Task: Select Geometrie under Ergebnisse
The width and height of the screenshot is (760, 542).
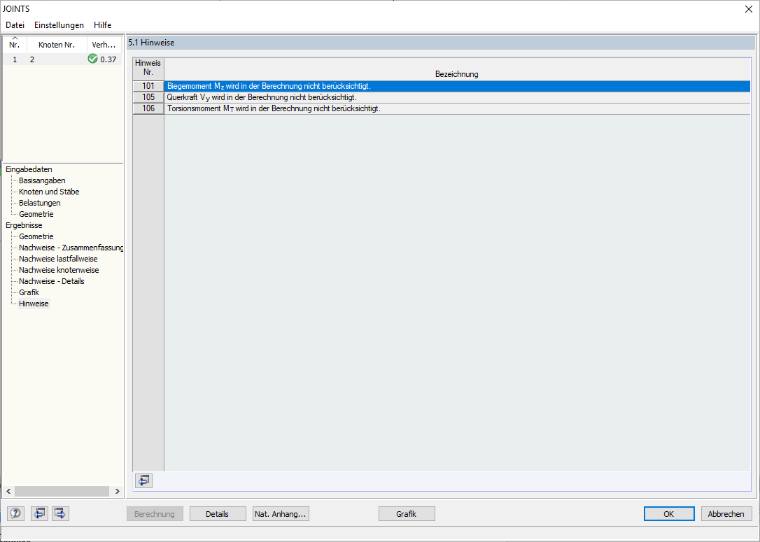Action: coord(36,236)
